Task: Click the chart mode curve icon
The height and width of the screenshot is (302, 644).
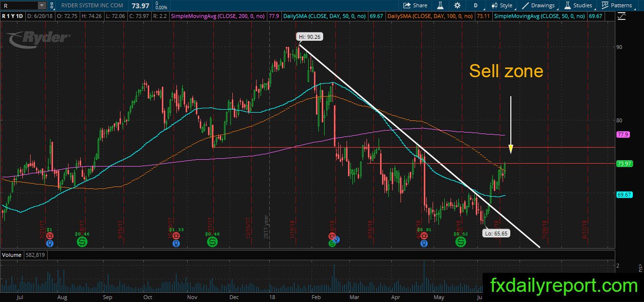Action: point(622,16)
